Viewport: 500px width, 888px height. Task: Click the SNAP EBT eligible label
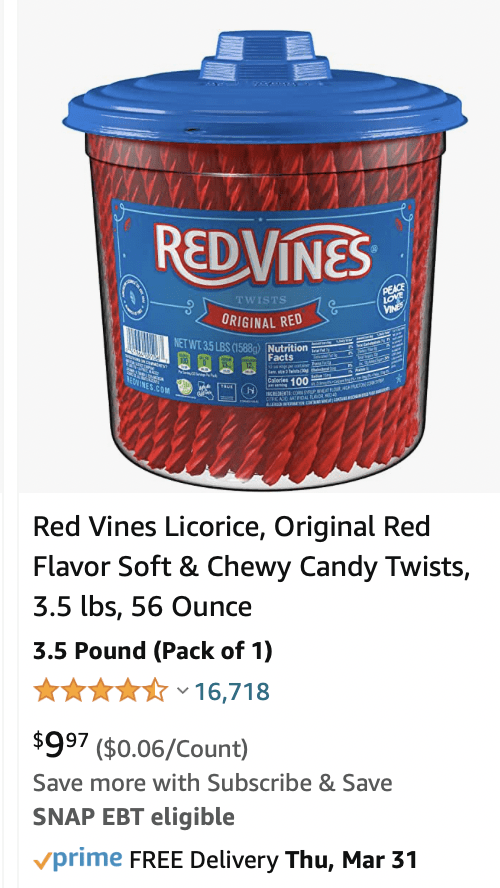point(134,817)
